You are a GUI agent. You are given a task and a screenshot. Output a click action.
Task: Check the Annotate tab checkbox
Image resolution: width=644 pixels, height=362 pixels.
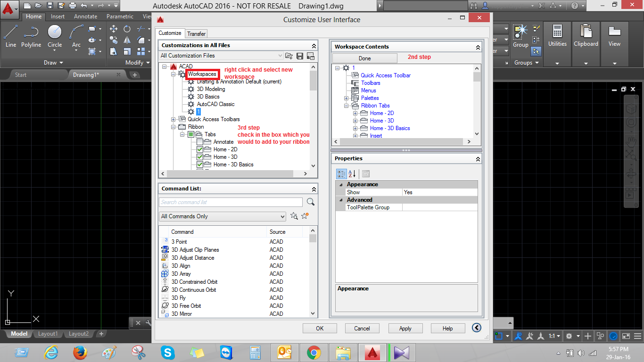(x=200, y=142)
